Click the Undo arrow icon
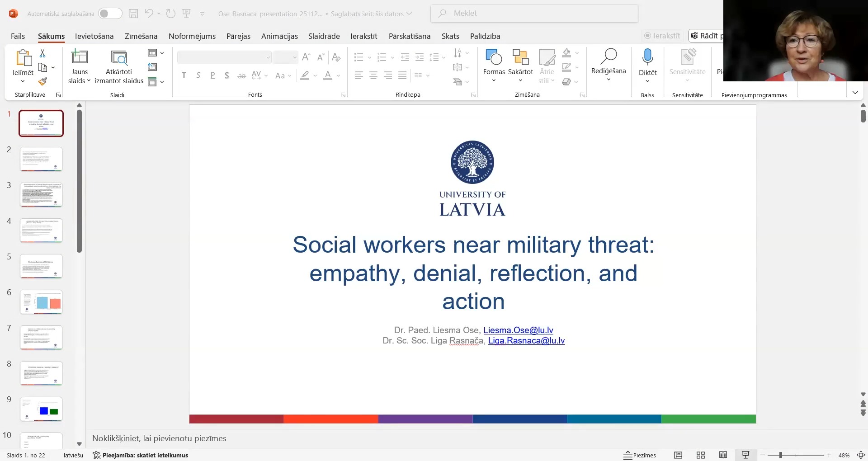Screen dimensions: 868x461 coord(149,14)
